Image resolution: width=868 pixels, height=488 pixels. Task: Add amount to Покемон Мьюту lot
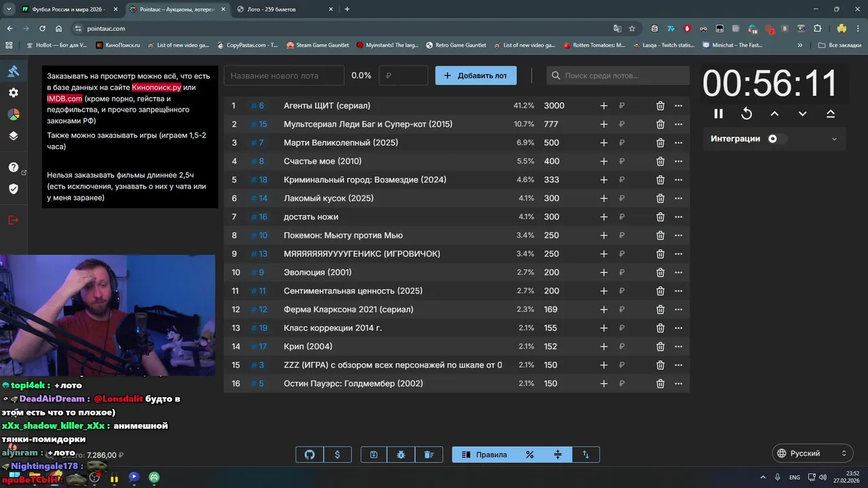click(604, 235)
